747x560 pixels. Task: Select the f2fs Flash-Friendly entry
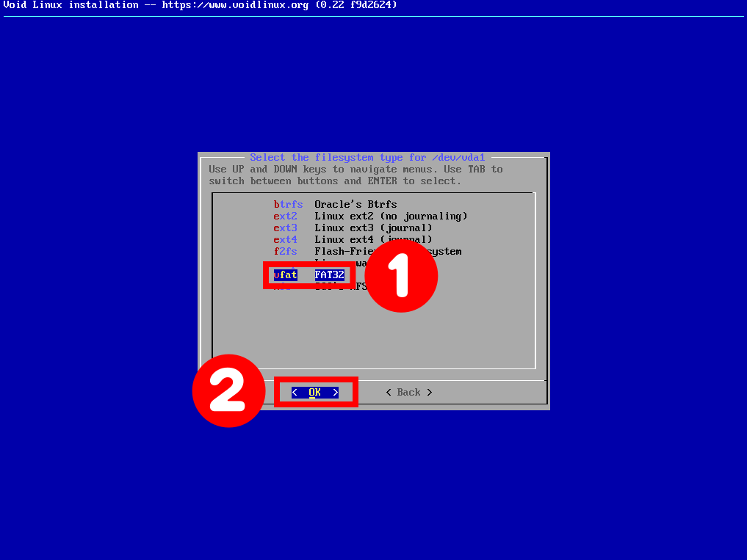tap(367, 252)
